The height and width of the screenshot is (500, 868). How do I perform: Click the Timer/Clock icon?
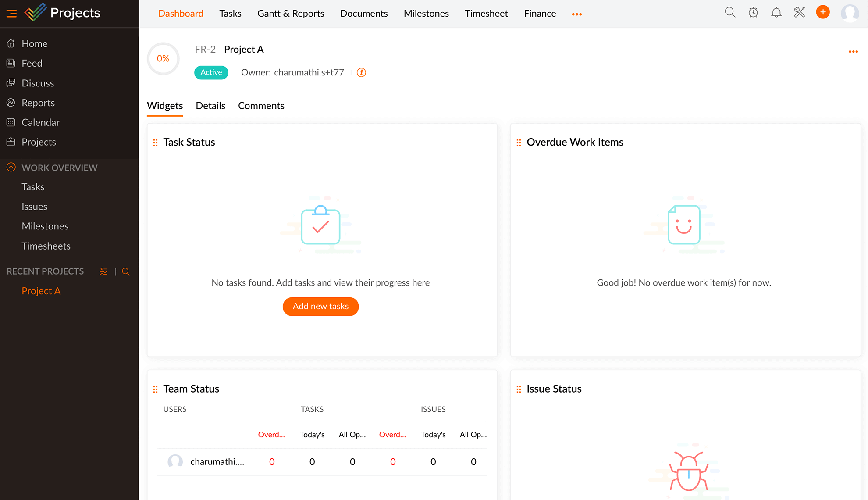point(753,13)
